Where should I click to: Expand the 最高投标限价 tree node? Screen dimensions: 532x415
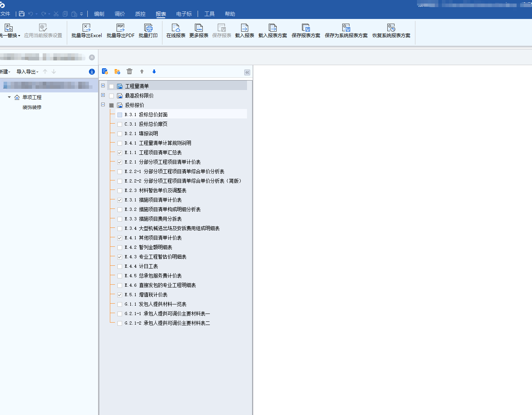[x=103, y=95]
